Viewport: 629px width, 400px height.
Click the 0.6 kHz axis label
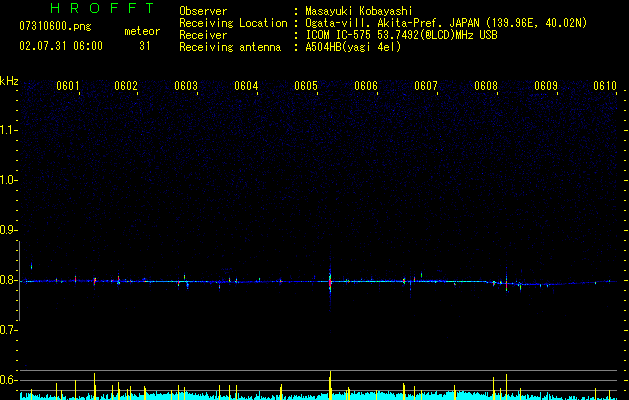[8, 380]
